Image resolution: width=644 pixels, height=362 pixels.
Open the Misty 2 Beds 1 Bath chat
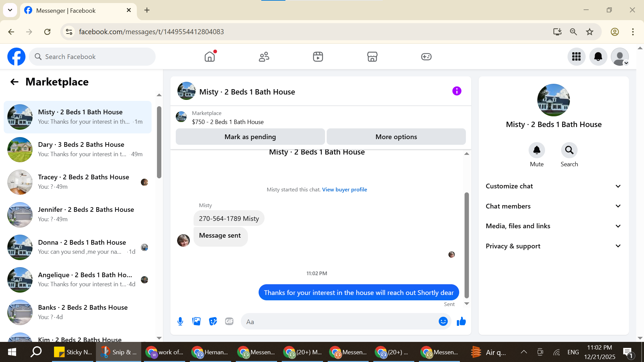pyautogui.click(x=77, y=117)
